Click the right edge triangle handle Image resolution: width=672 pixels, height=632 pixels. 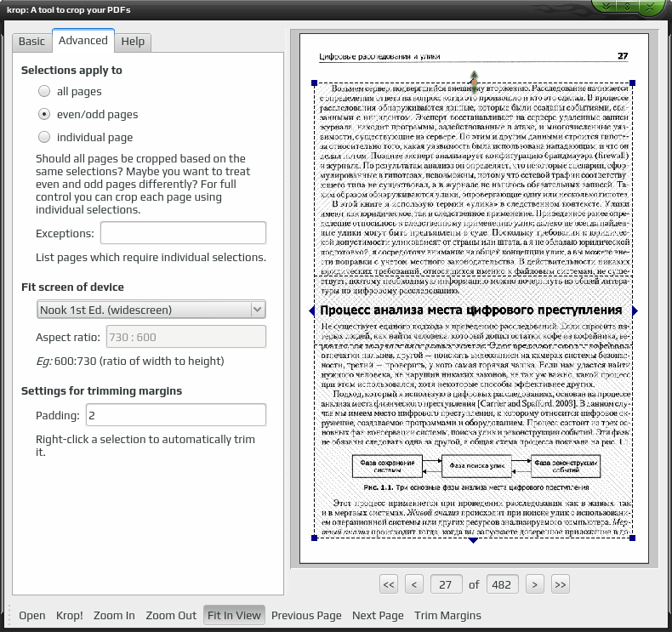(x=635, y=311)
